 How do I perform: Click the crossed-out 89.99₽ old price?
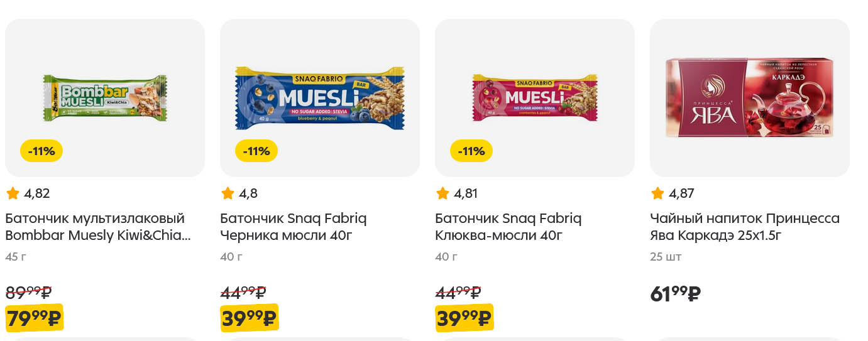(28, 292)
